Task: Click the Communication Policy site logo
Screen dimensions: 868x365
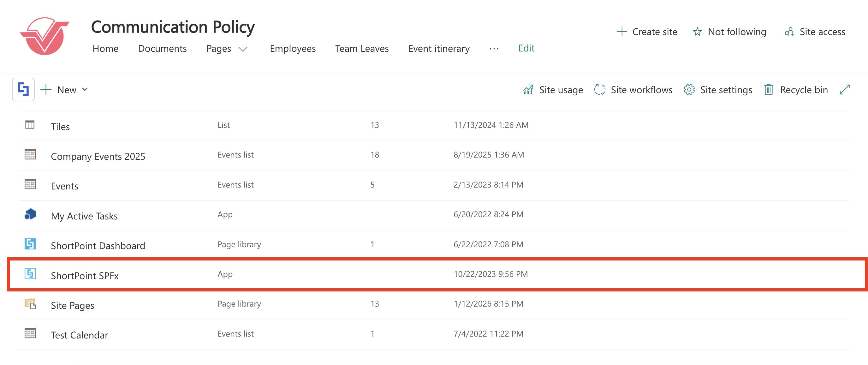Action: pos(45,36)
